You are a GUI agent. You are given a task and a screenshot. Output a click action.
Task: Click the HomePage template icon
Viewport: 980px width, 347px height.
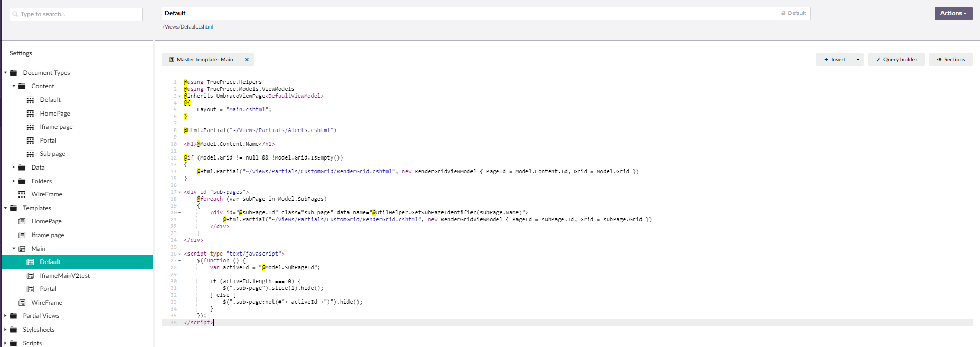pos(22,221)
